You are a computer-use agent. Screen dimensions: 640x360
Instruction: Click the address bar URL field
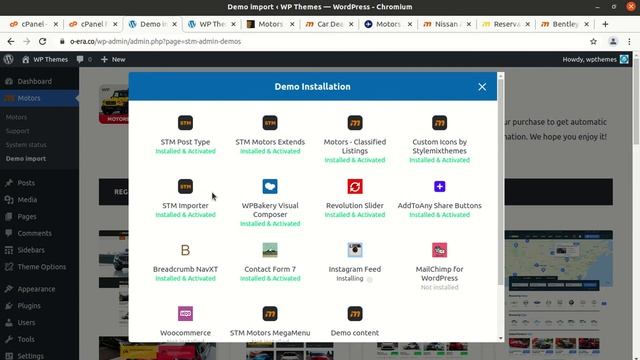pos(155,41)
